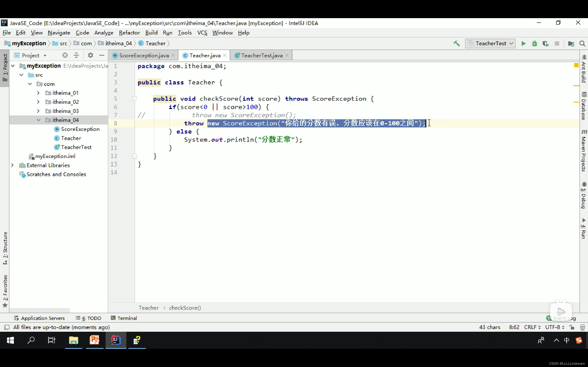
Task: Toggle tool windows button at bottom-left corner
Action: coord(7,327)
